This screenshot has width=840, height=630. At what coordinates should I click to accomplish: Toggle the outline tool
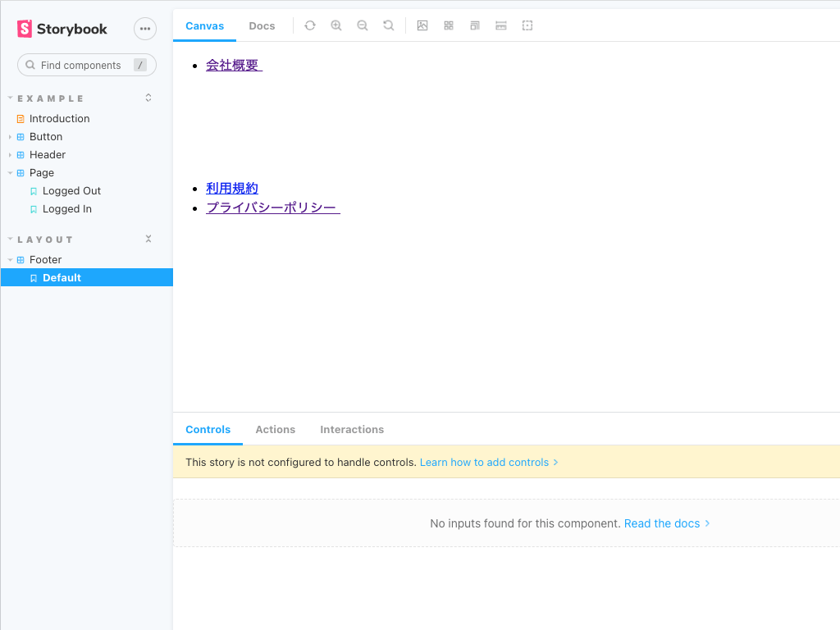pos(527,25)
